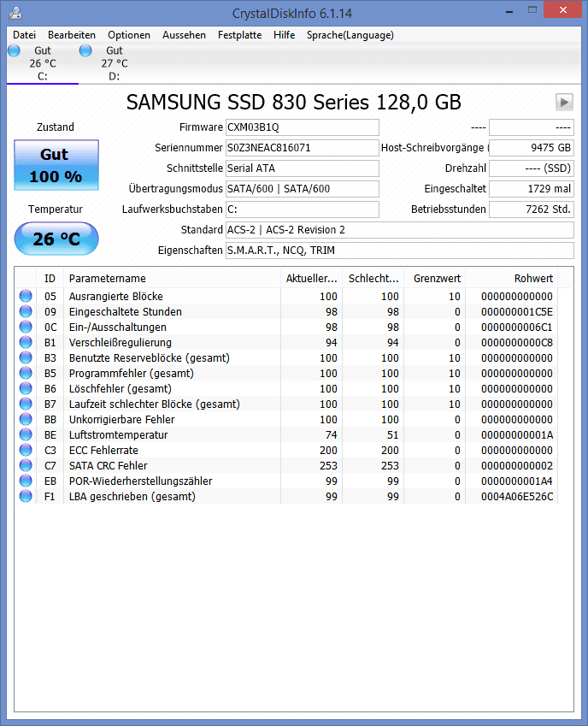588x726 pixels.
Task: Click raw value 0000000001A4
Action: click(x=517, y=481)
